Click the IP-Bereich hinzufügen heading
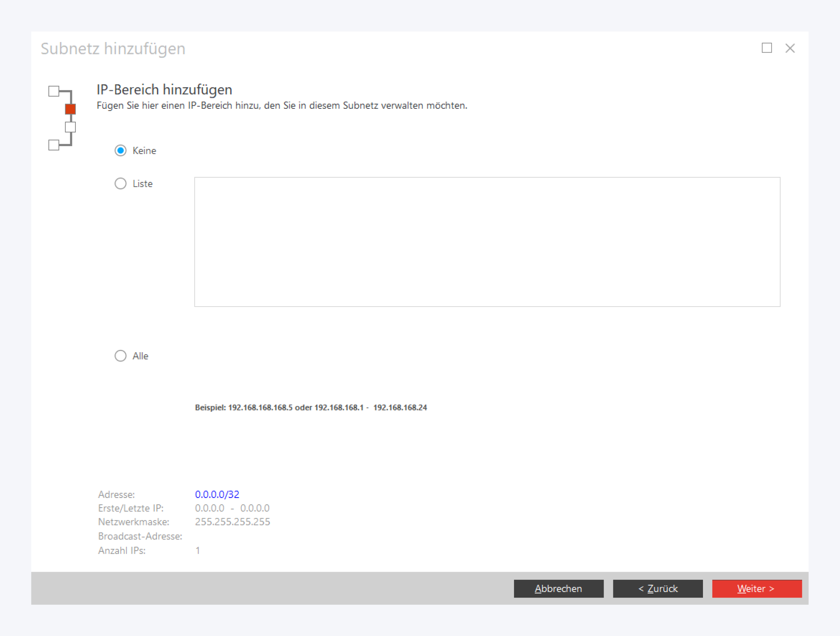 (x=164, y=90)
